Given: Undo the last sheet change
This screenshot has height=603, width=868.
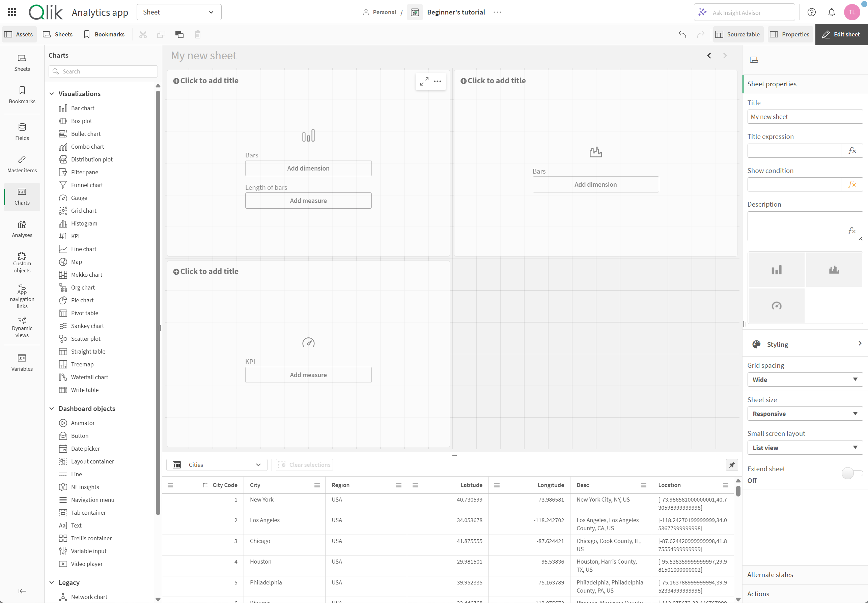Looking at the screenshot, I should (x=682, y=34).
